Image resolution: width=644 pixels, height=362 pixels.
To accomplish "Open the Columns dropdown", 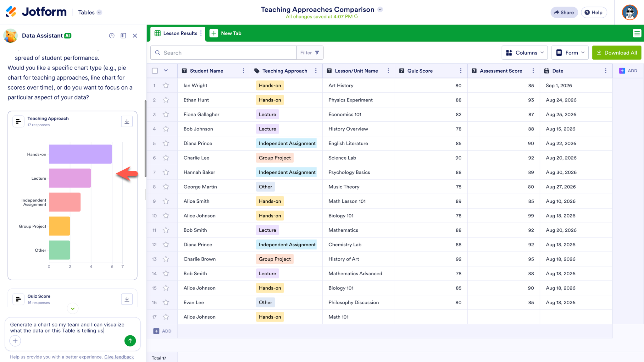I will tap(525, 52).
